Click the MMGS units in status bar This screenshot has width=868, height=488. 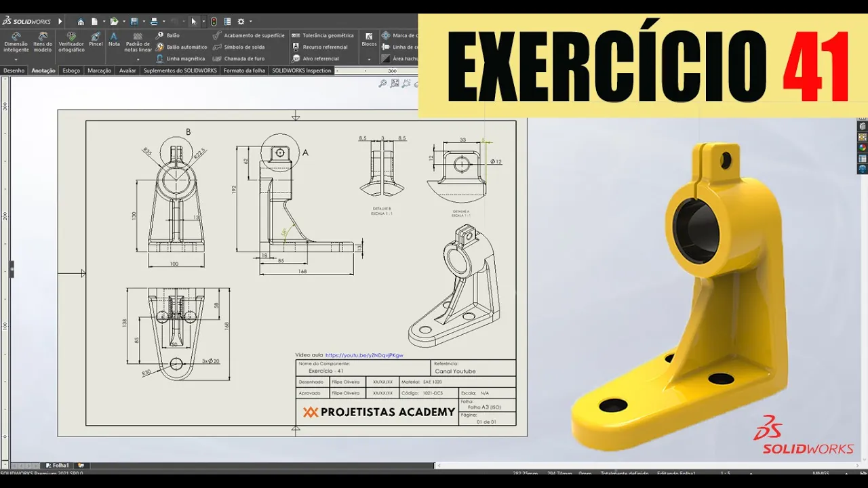[821, 473]
